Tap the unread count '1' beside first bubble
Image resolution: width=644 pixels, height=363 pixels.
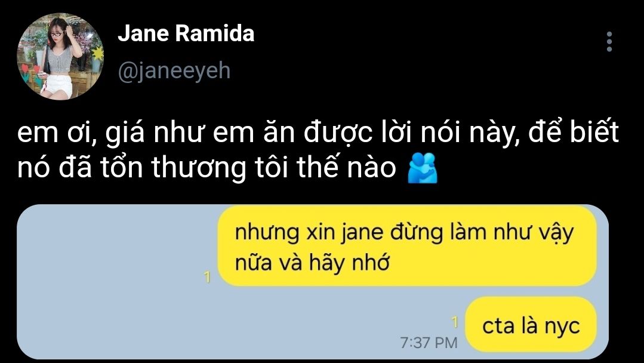208,278
